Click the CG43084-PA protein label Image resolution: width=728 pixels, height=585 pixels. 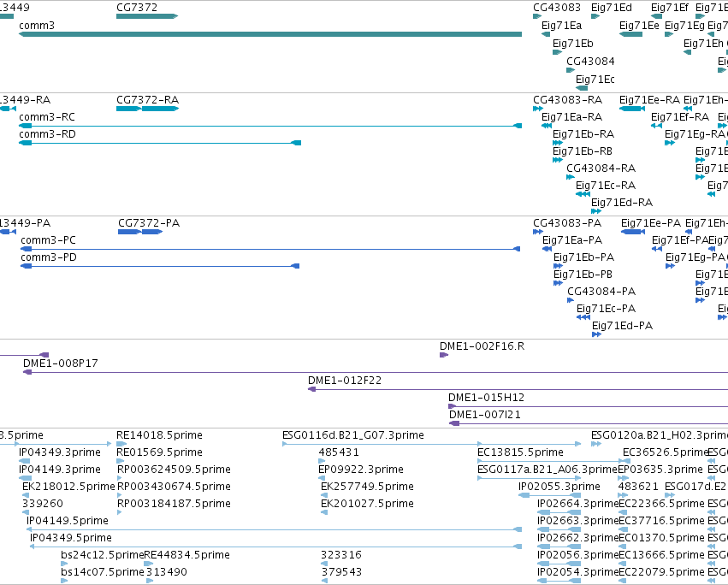pyautogui.click(x=601, y=292)
